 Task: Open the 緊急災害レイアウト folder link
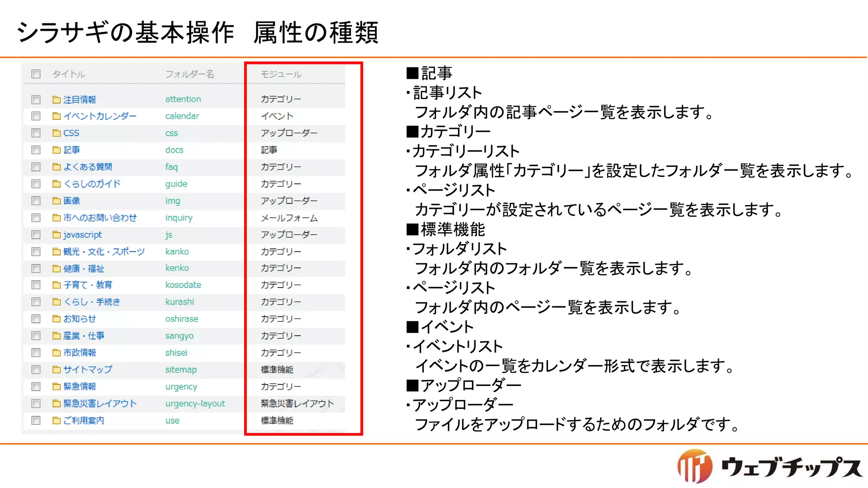tap(100, 404)
